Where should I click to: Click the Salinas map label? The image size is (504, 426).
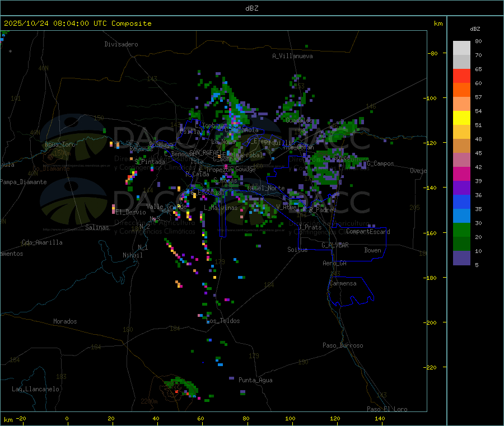[97, 227]
